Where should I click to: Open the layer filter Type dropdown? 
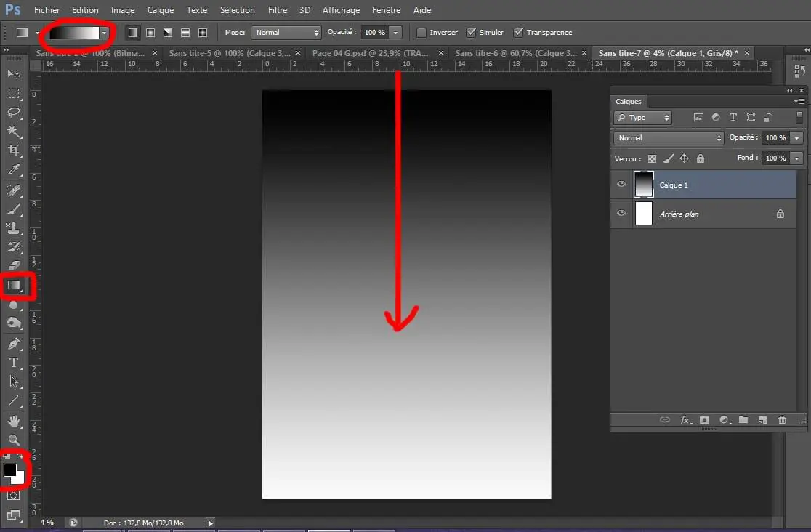coord(643,118)
